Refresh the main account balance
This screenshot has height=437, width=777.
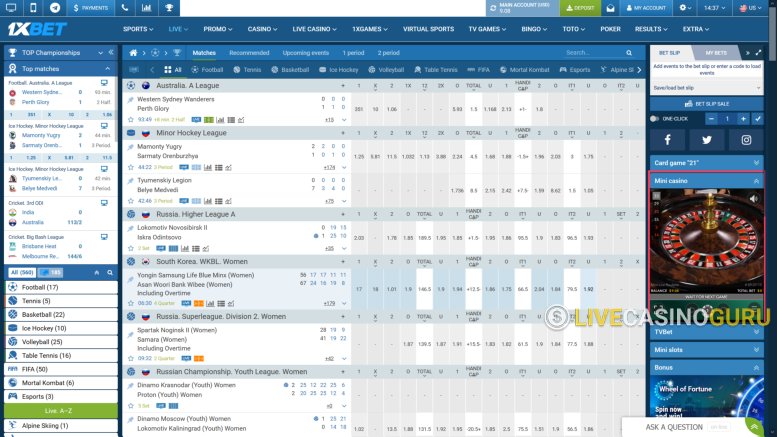493,8
